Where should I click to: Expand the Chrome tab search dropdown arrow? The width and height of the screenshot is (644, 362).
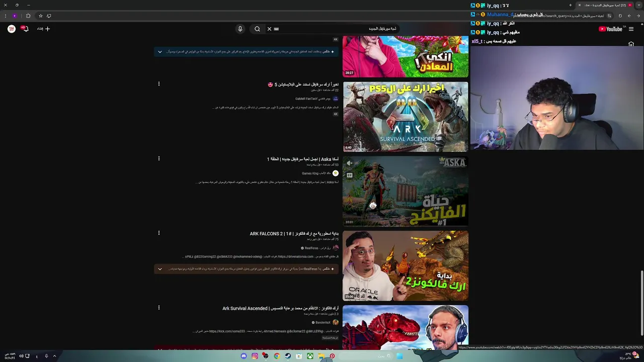pyautogui.click(x=639, y=5)
